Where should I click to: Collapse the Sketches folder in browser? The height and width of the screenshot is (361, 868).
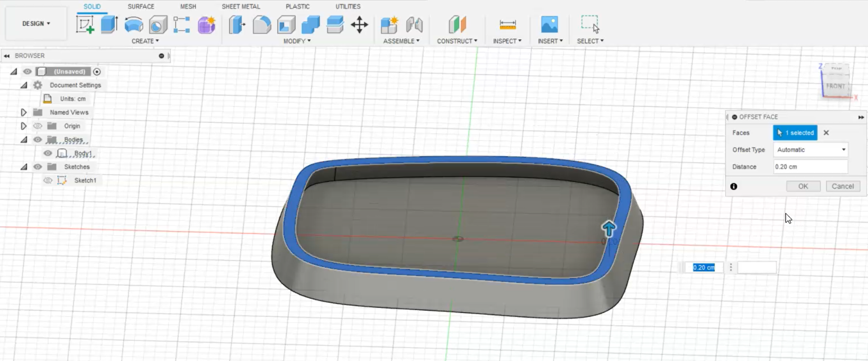pyautogui.click(x=24, y=167)
